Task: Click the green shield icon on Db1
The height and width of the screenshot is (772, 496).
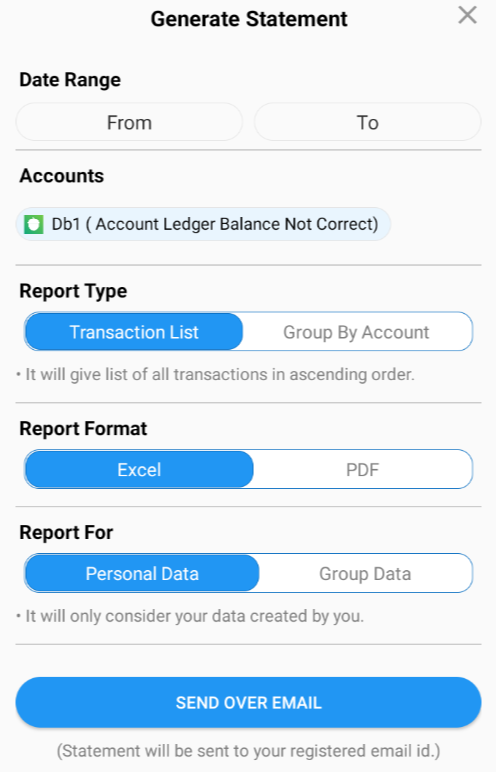Action: [x=34, y=225]
